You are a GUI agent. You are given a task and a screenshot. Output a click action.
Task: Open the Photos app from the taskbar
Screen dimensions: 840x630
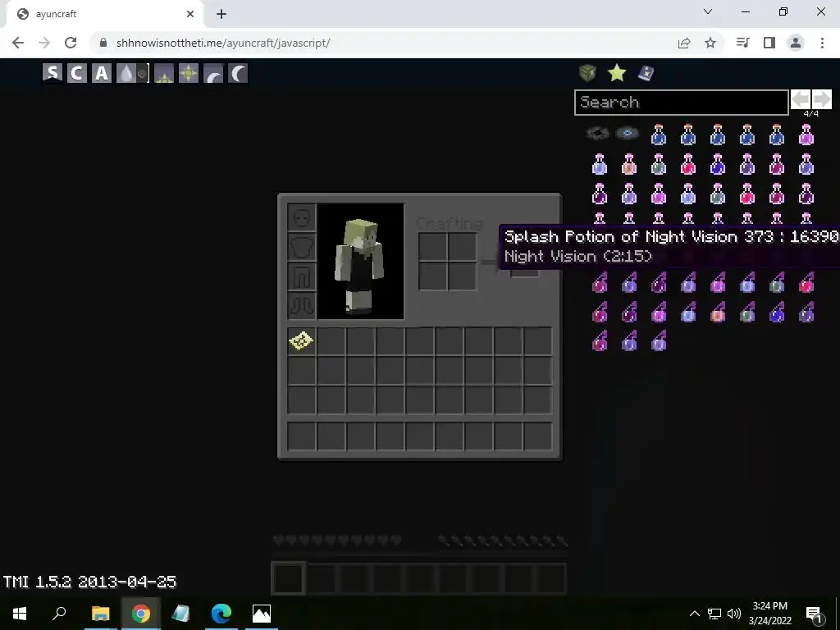coord(262,614)
